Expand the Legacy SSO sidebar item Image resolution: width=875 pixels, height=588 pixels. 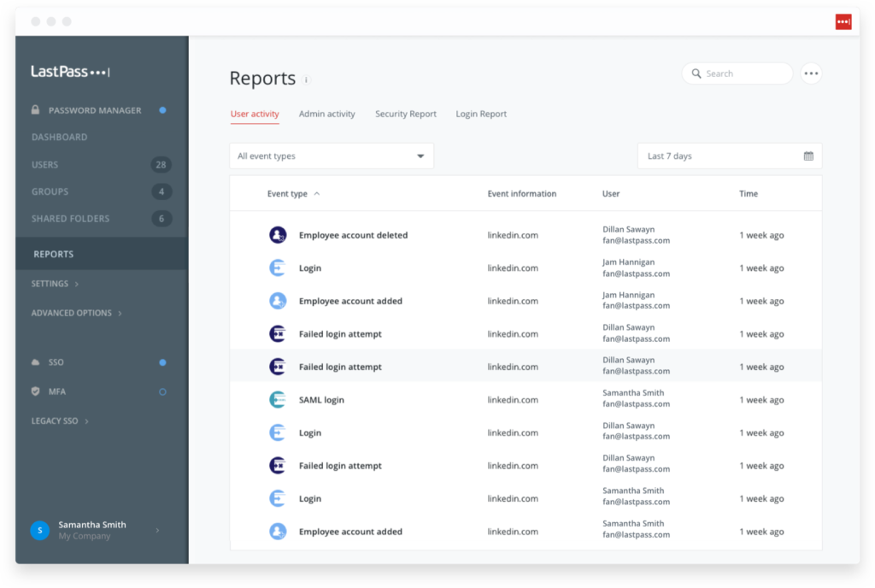pos(60,420)
